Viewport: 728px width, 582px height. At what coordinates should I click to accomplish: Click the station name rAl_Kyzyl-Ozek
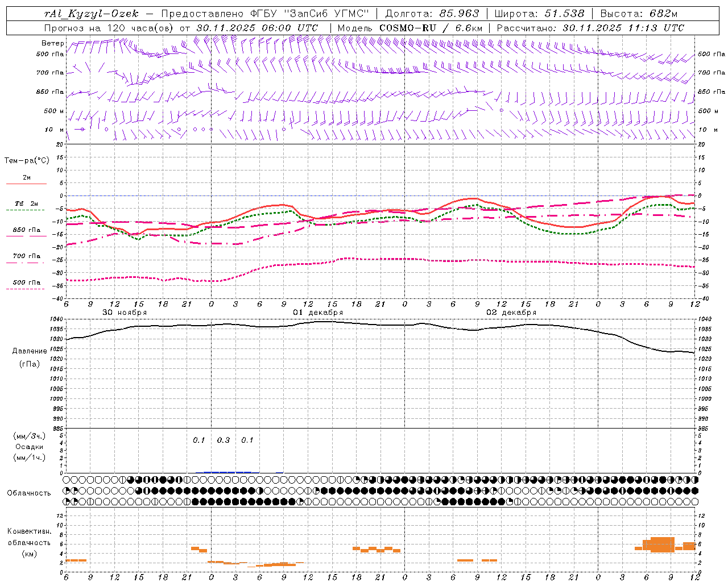point(91,14)
